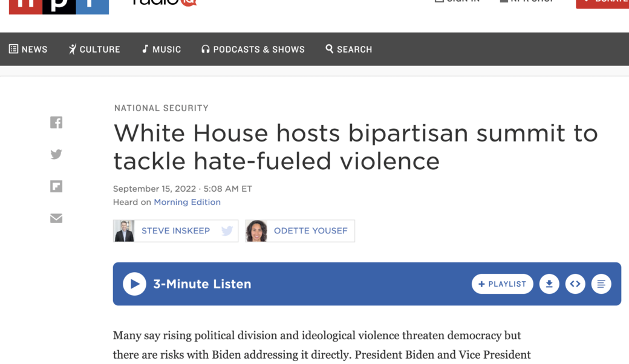Open Search in the navigation bar
This screenshot has width=629, height=364.
(349, 50)
